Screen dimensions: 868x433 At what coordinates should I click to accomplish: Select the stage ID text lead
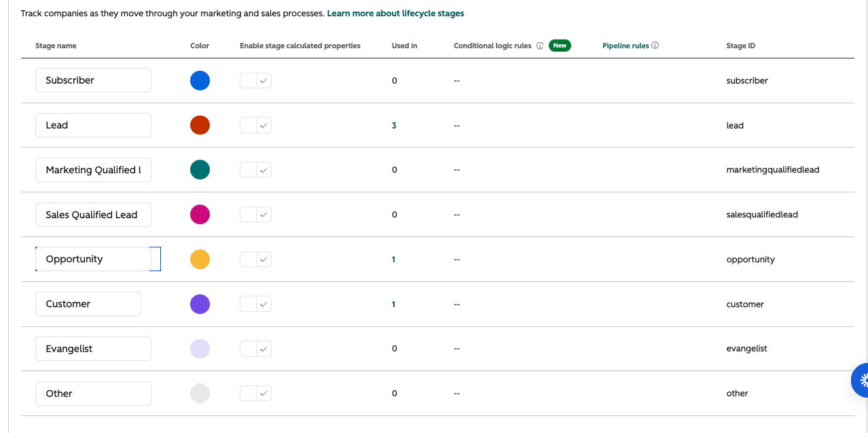tap(735, 126)
